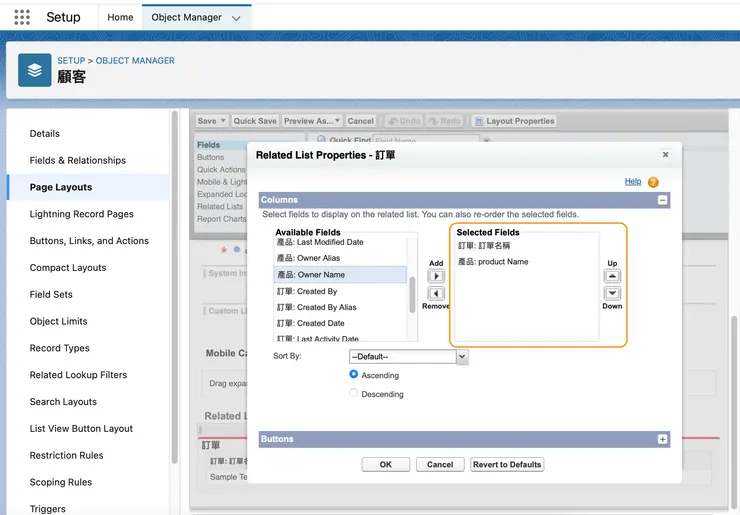Click Revert to Defaults button

pyautogui.click(x=507, y=464)
